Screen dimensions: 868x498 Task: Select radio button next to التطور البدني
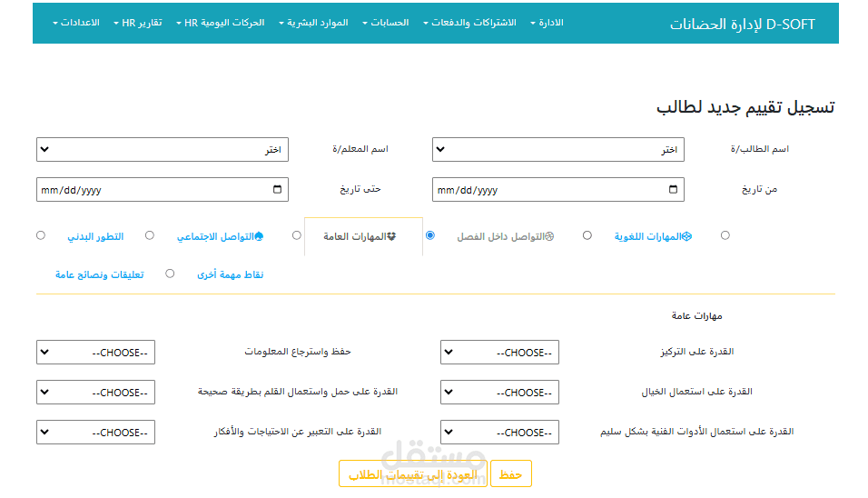click(x=150, y=235)
